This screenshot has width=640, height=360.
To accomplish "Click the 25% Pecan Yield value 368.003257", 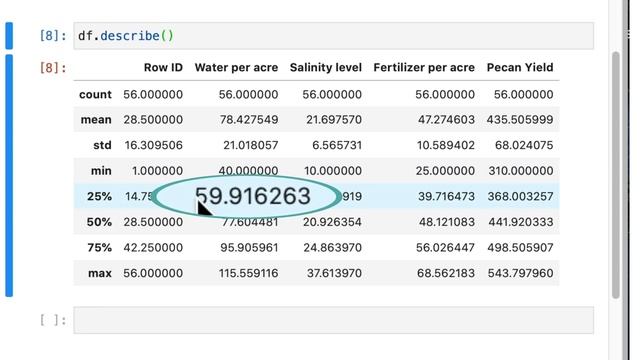I will 520,196.
